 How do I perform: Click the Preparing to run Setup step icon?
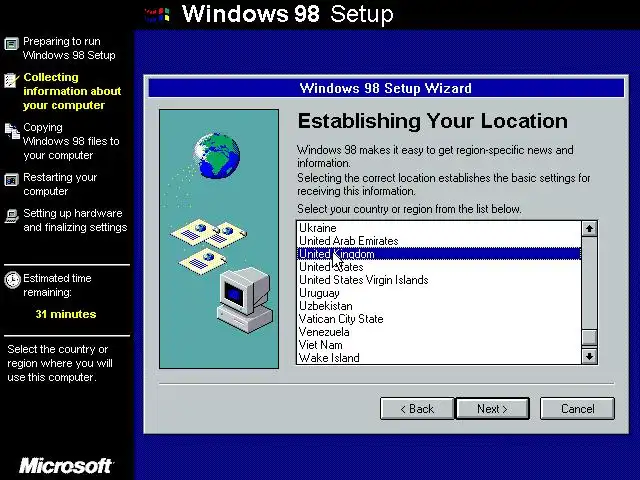[11, 43]
